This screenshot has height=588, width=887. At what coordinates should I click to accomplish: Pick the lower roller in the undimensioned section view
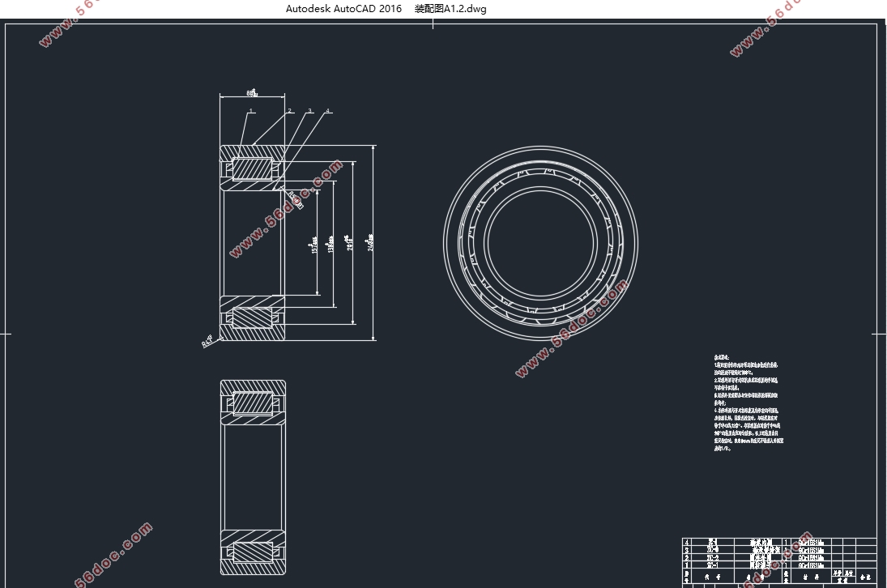[253, 552]
